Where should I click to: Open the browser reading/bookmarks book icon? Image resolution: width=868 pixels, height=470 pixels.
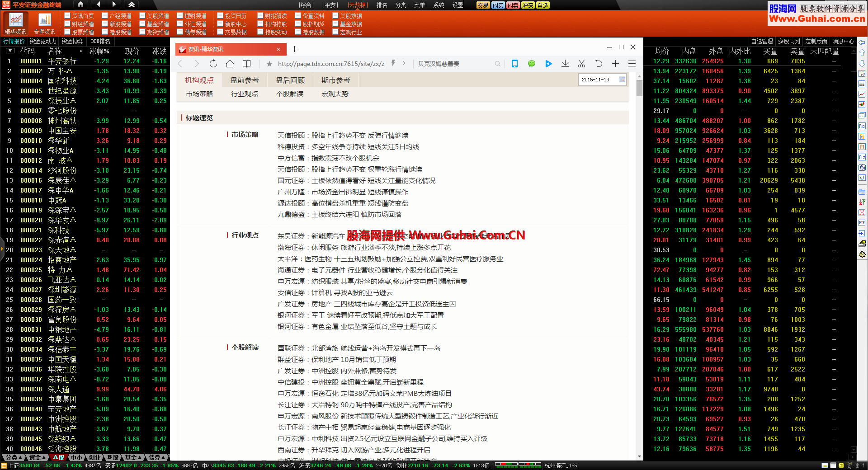[246, 64]
